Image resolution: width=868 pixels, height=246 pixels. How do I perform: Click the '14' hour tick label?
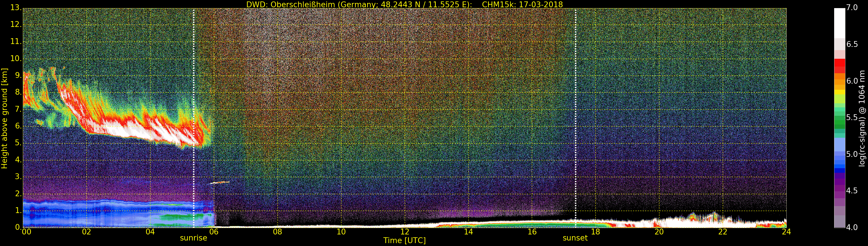[x=468, y=232]
